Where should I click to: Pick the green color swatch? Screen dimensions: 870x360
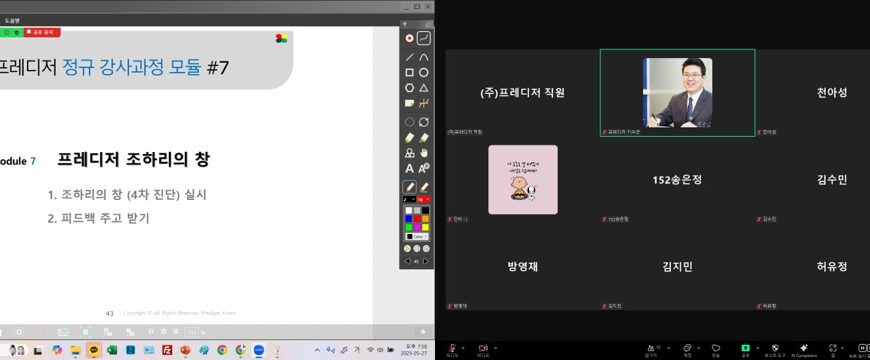(408, 227)
